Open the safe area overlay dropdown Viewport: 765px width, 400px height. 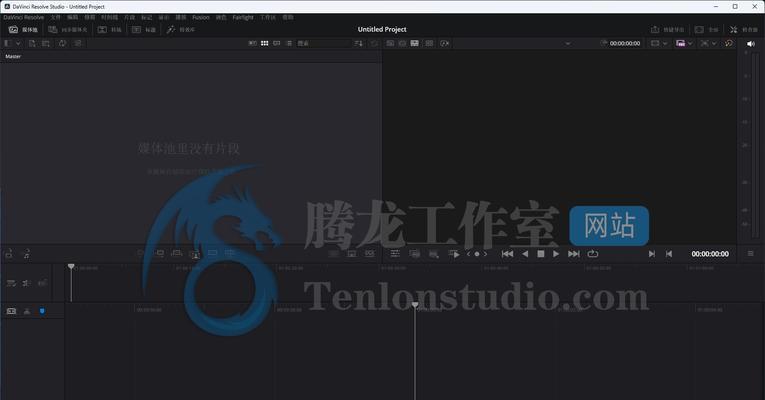coord(708,43)
